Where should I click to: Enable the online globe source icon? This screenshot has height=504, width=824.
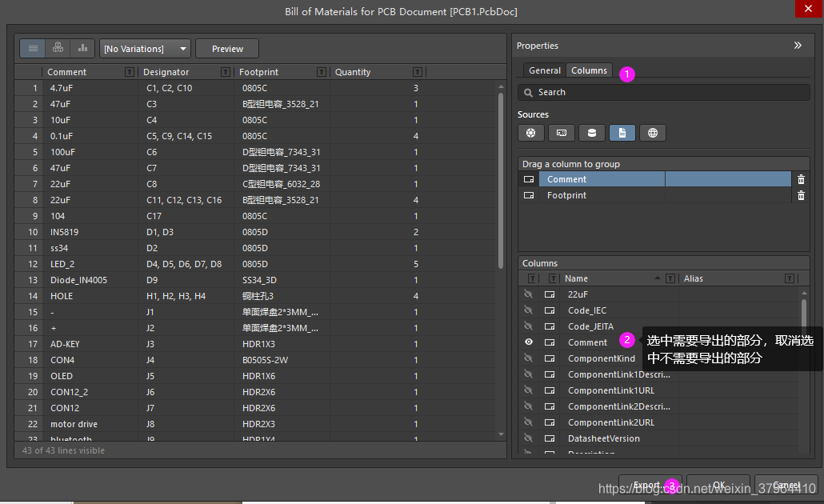(653, 133)
